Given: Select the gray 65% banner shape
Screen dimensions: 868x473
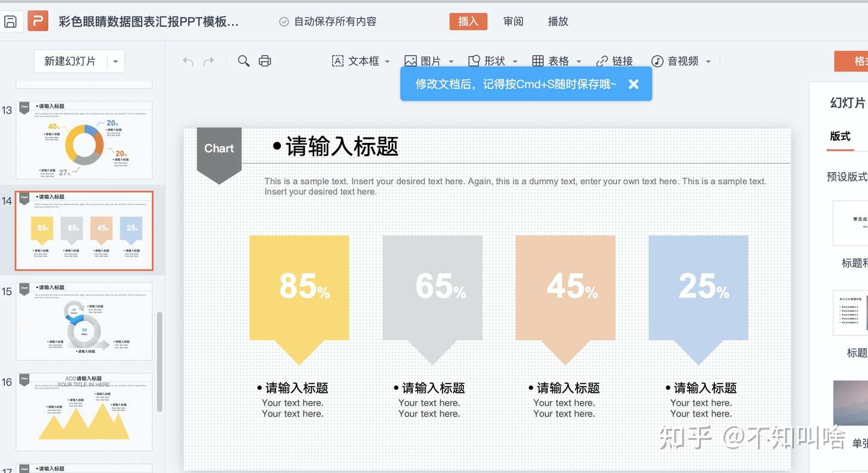Looking at the screenshot, I should coord(432,300).
